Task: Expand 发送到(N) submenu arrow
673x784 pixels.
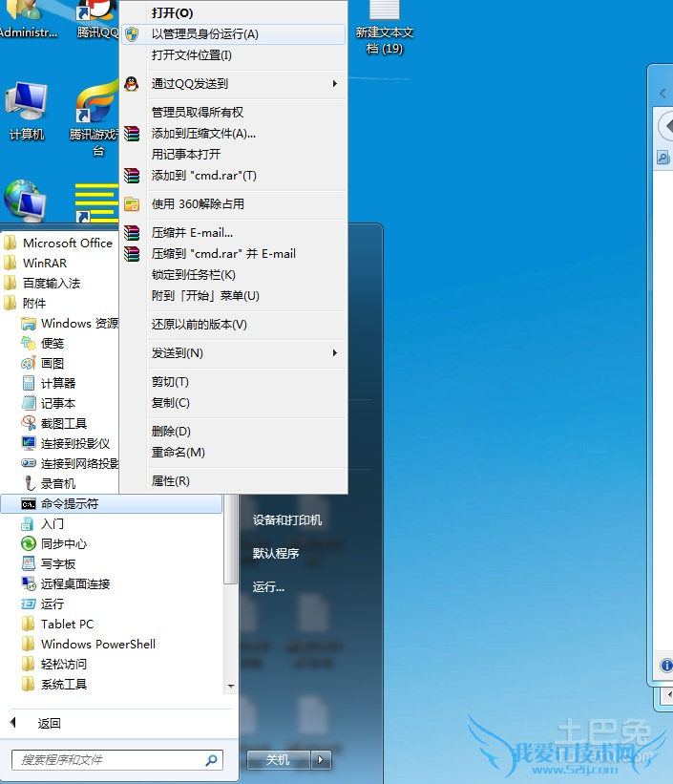Action: coord(335,353)
